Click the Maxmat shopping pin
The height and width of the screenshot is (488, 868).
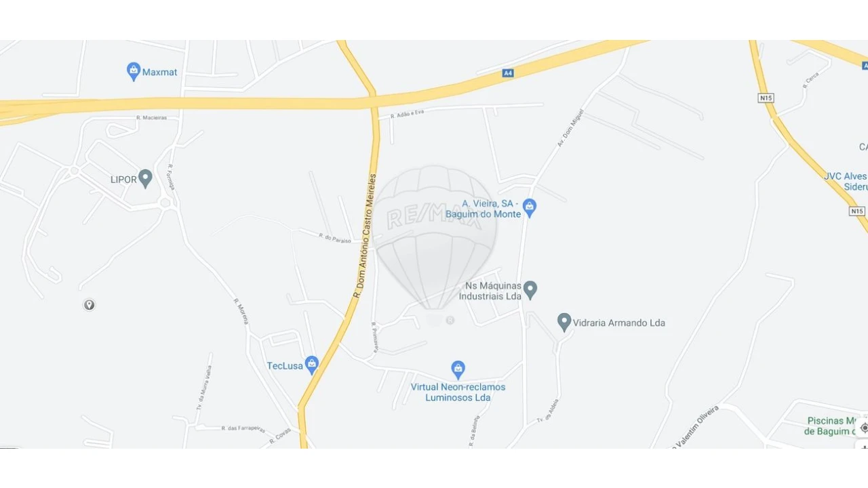click(134, 70)
